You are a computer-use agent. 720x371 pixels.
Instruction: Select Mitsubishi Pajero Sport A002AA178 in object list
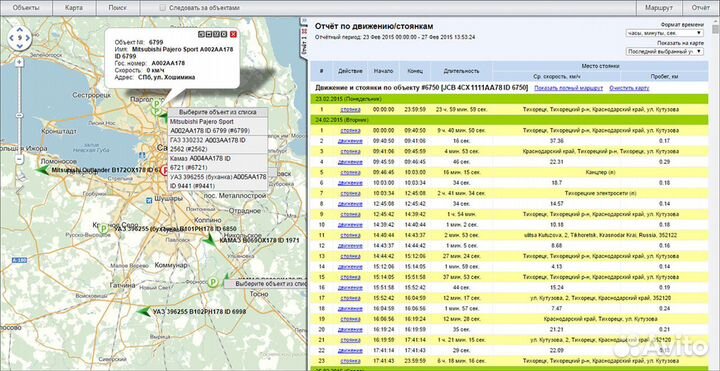point(217,126)
